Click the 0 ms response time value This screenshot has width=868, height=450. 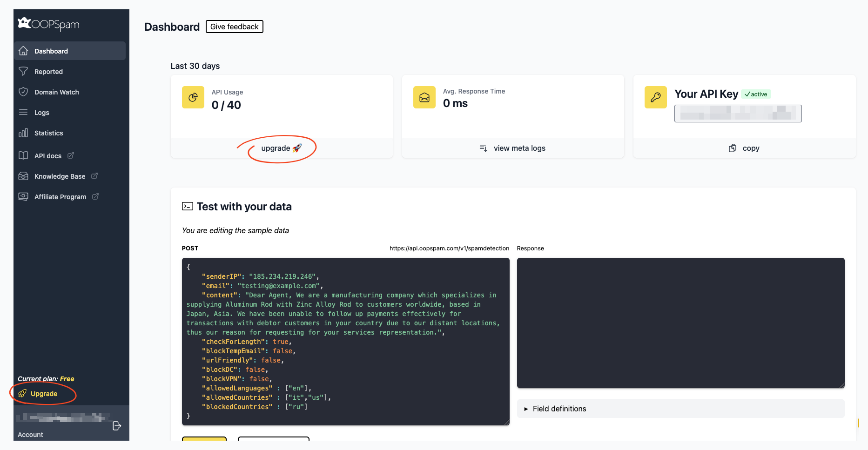tap(455, 103)
